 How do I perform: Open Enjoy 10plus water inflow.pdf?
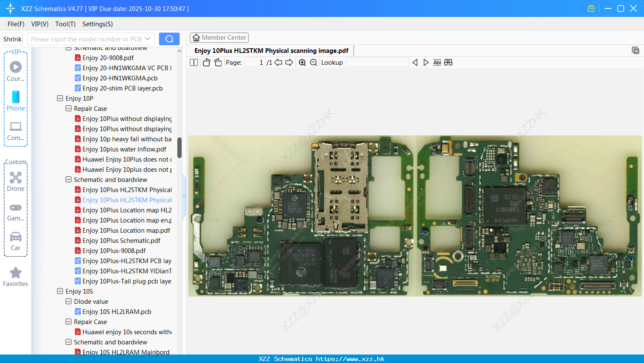(x=124, y=149)
